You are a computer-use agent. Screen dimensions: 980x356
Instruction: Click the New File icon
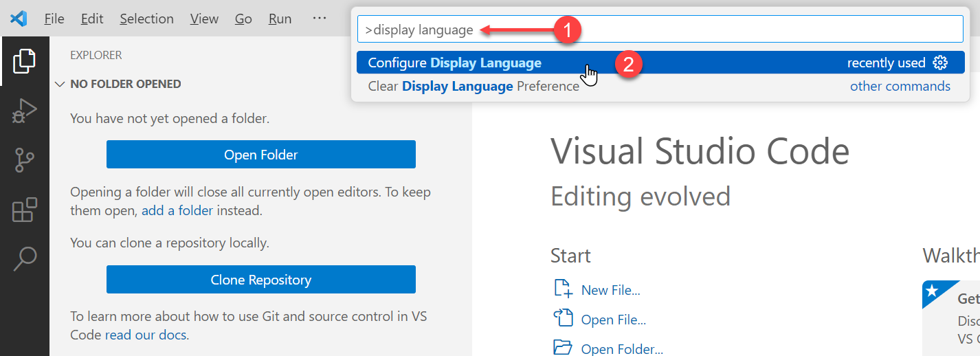[x=562, y=289]
